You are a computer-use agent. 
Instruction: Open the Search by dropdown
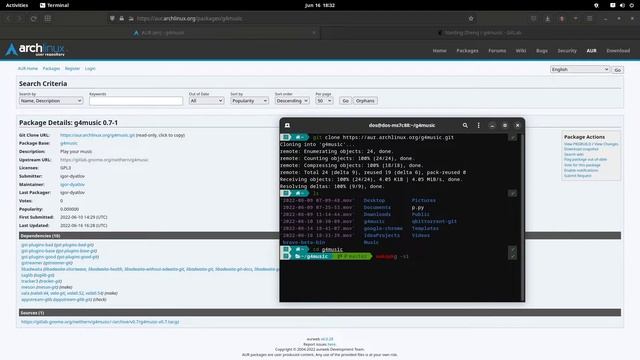click(51, 100)
